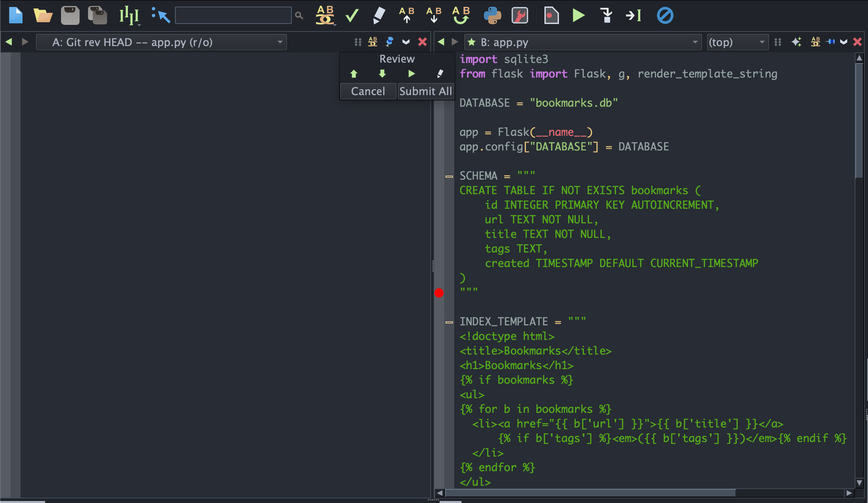Click inside the toolbar search field
The height and width of the screenshot is (503, 868).
point(233,16)
